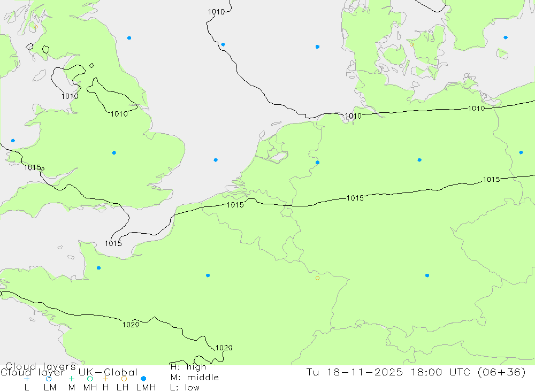Select the orange LH marker over Denmark
Viewport: 535px width, 392px height.
[x=411, y=45]
